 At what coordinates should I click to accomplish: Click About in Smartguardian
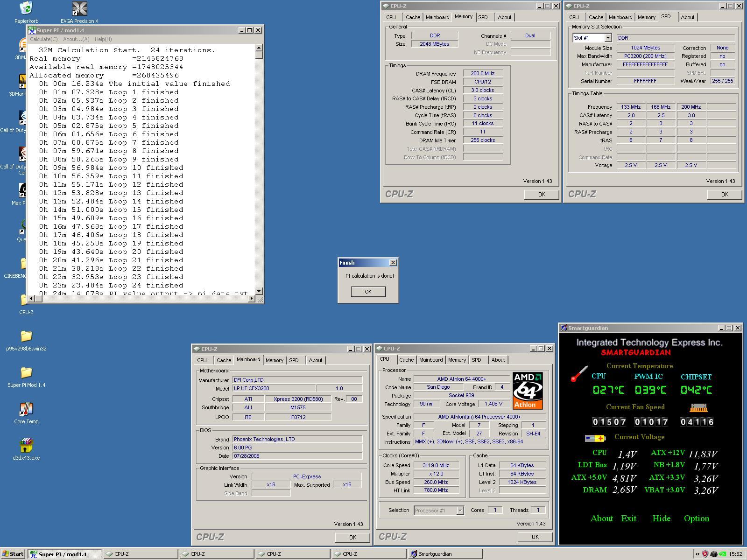tap(602, 518)
